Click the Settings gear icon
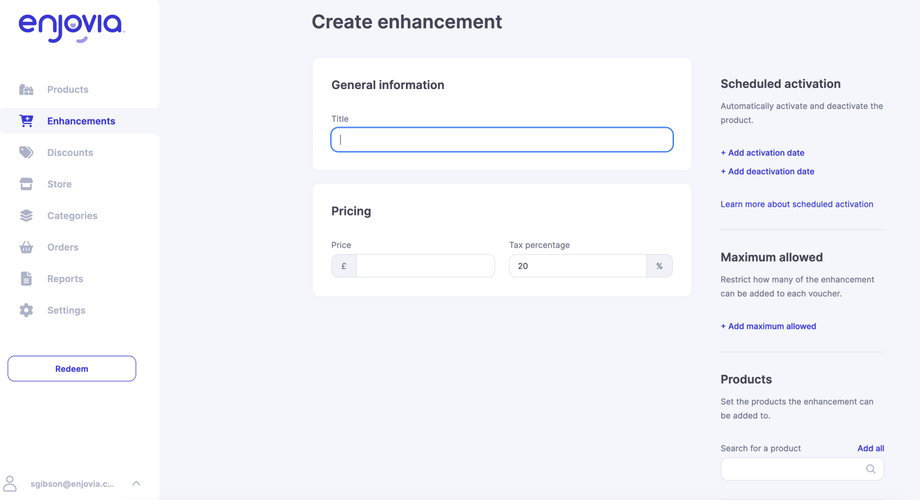This screenshot has height=500, width=920. [x=26, y=310]
